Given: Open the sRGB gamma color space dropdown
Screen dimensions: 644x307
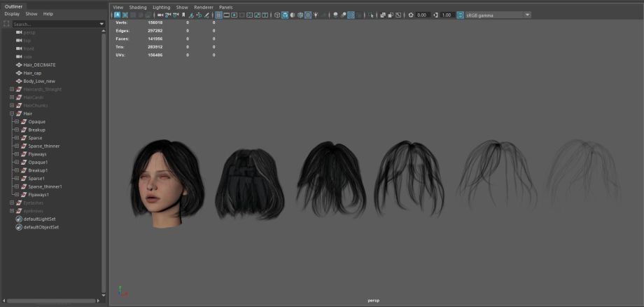Looking at the screenshot, I should (526, 15).
